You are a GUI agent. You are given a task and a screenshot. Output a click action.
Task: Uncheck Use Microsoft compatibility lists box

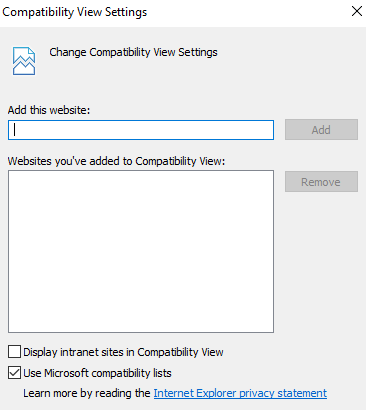(x=14, y=373)
